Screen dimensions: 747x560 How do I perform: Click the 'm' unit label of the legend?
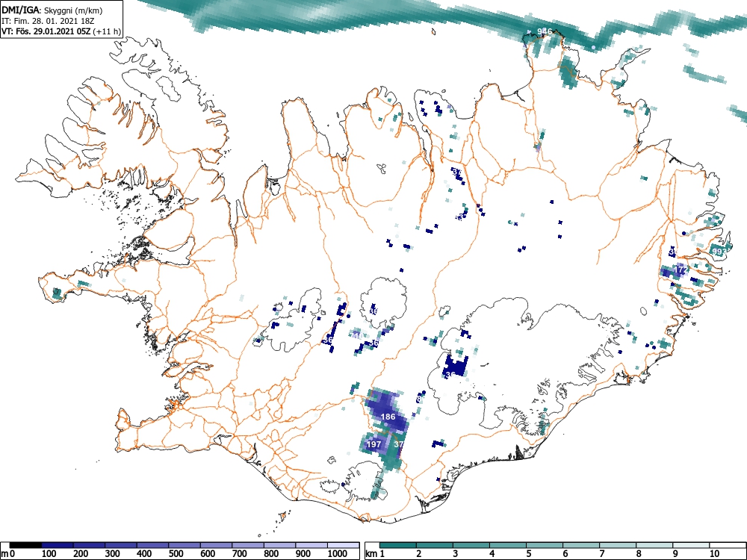tap(4, 554)
